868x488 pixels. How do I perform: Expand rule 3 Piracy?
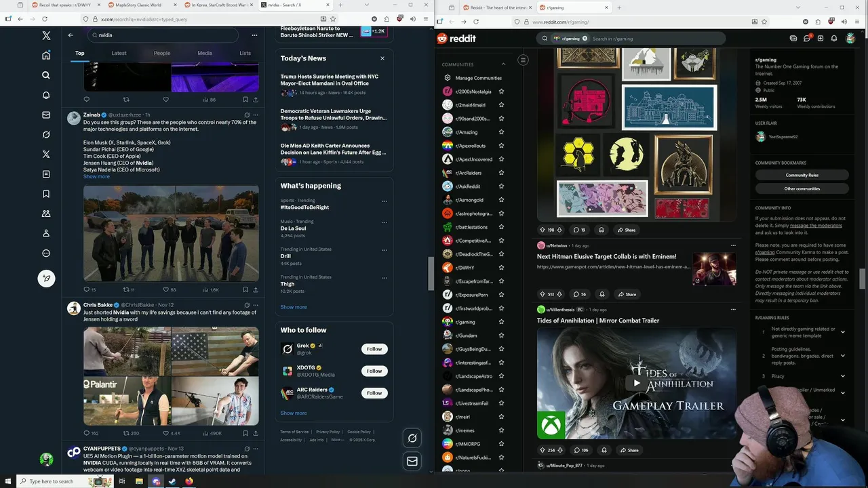click(x=843, y=376)
